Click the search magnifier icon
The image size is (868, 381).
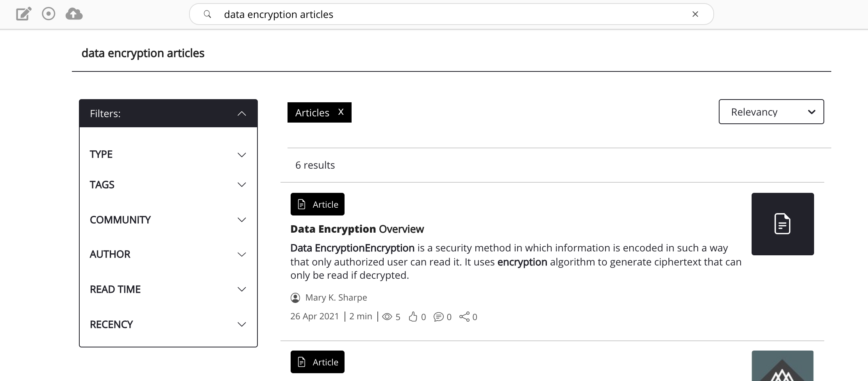click(207, 14)
